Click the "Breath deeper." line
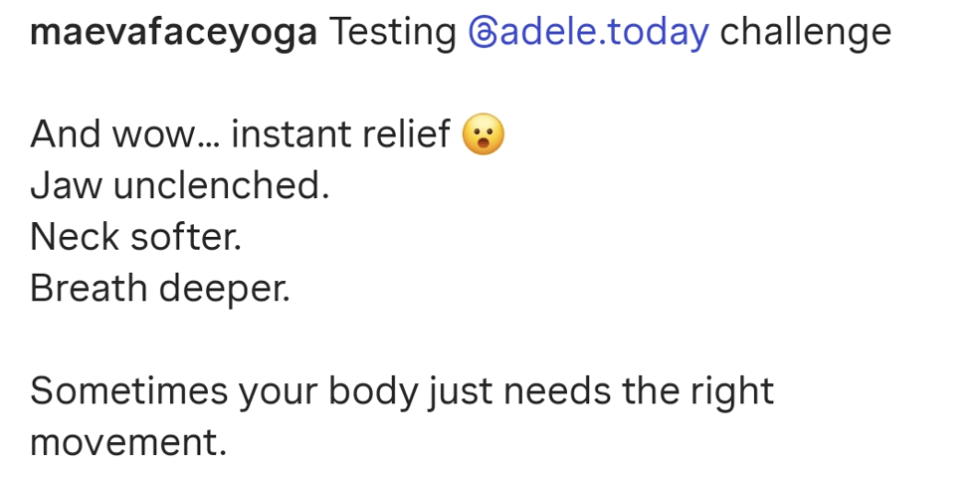Viewport: 980px width, 477px height. tap(159, 288)
